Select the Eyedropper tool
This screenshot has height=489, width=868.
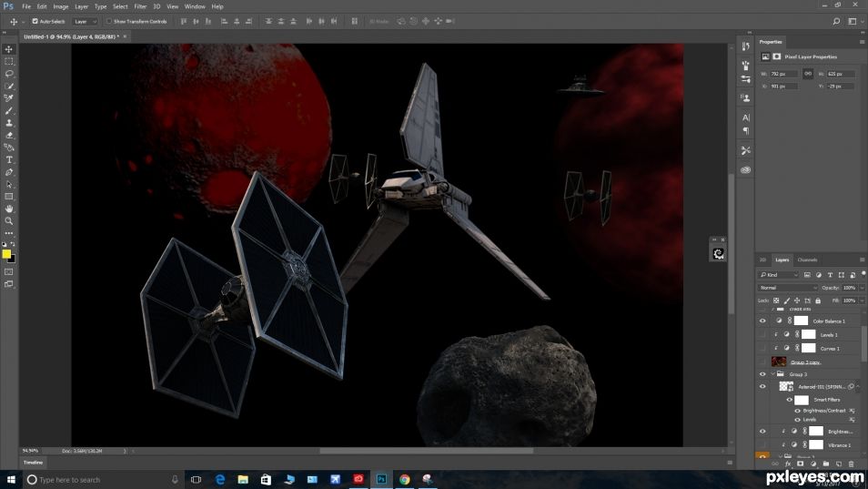click(x=9, y=98)
